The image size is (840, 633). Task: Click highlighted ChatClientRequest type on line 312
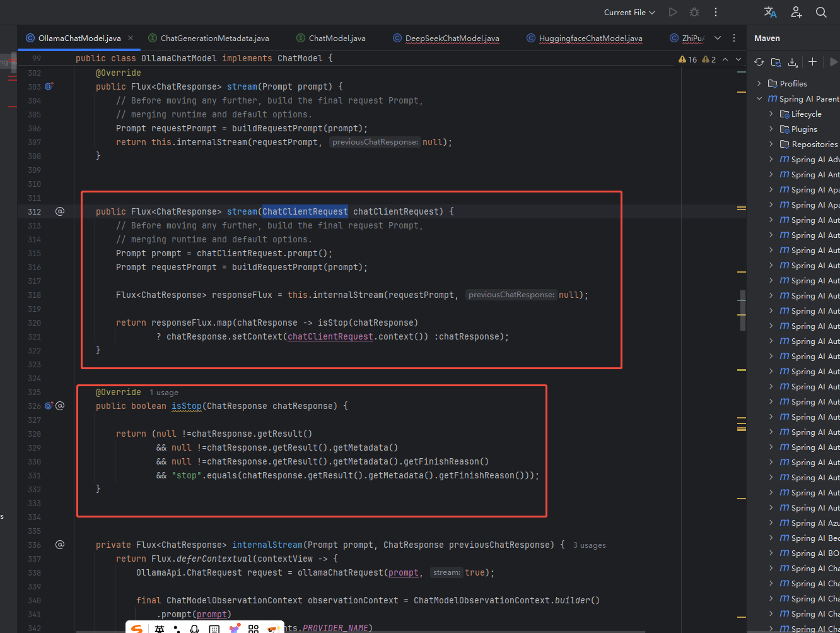[305, 211]
